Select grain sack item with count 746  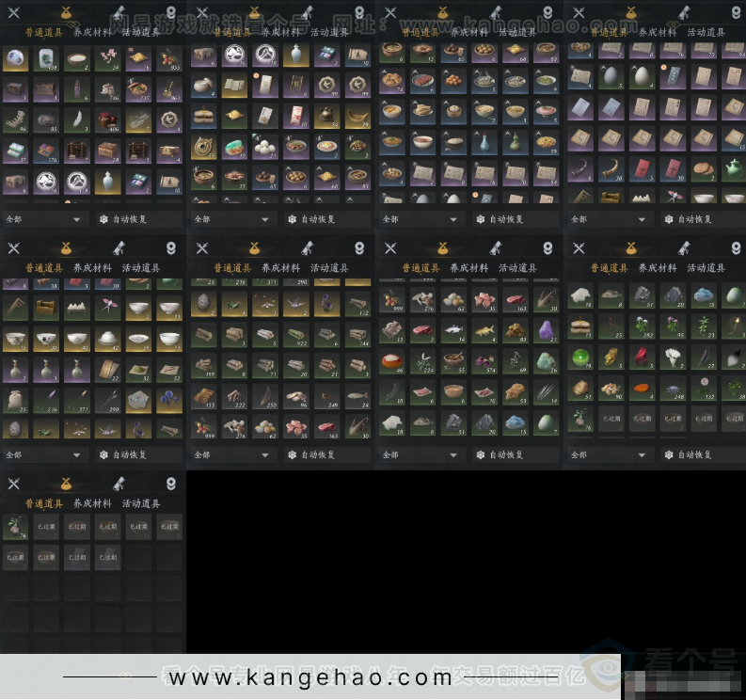click(x=108, y=89)
